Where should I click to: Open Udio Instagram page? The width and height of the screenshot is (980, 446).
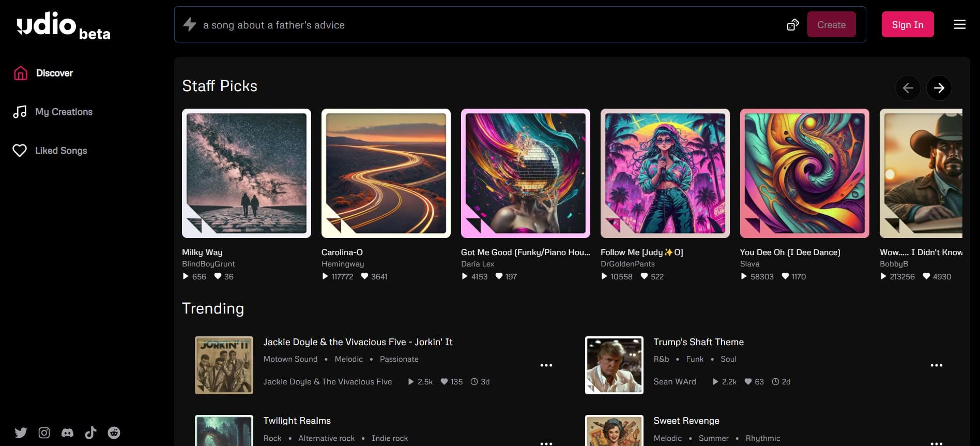[x=44, y=433]
